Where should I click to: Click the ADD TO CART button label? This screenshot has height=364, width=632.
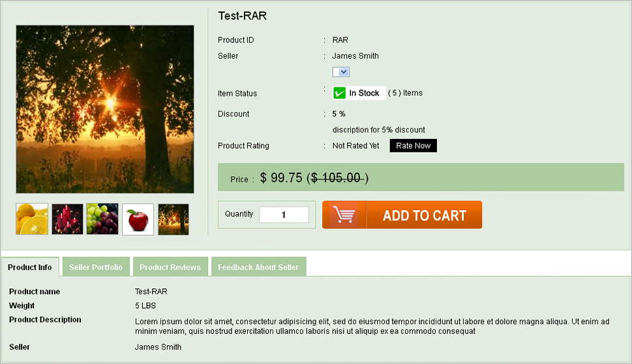tap(424, 215)
